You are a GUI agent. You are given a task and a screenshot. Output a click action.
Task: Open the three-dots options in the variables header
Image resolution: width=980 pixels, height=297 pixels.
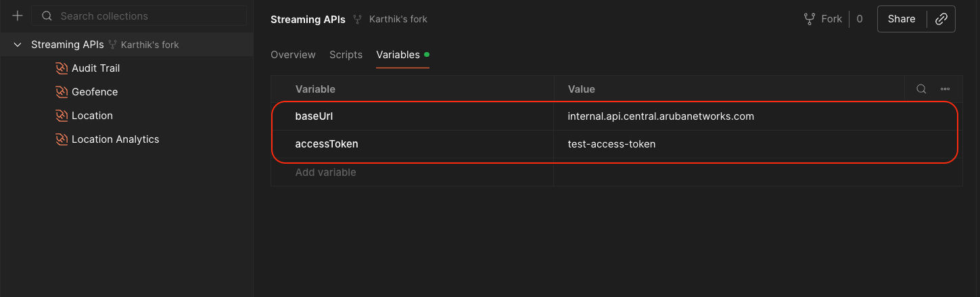945,89
